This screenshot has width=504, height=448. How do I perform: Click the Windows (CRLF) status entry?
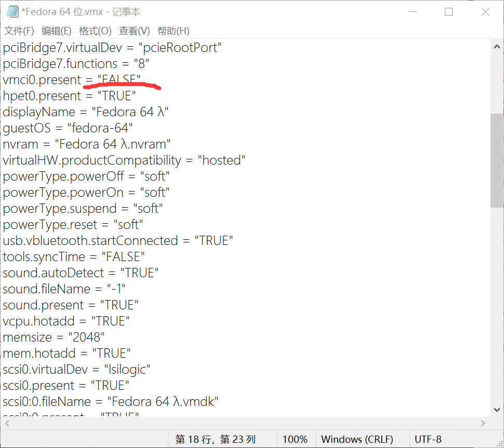(357, 439)
